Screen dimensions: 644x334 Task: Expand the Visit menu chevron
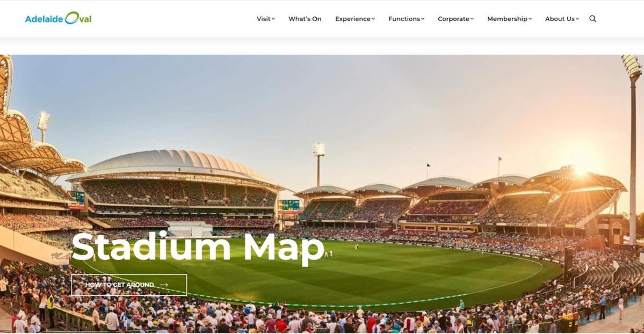273,19
